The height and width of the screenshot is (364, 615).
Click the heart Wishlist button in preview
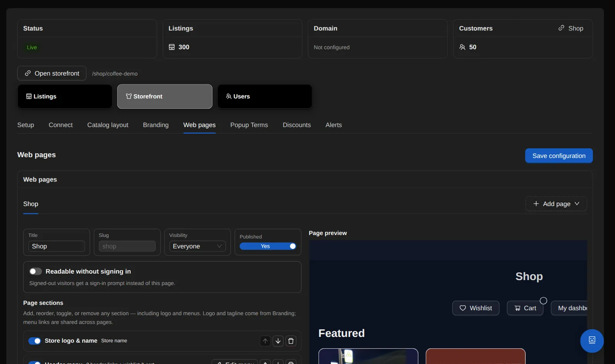[475, 308]
